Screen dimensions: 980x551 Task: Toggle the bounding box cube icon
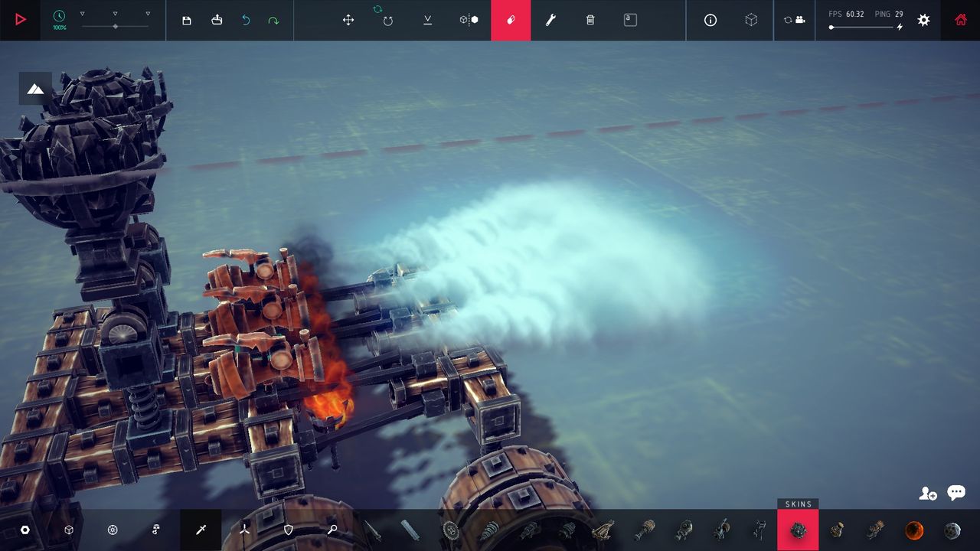coord(751,20)
